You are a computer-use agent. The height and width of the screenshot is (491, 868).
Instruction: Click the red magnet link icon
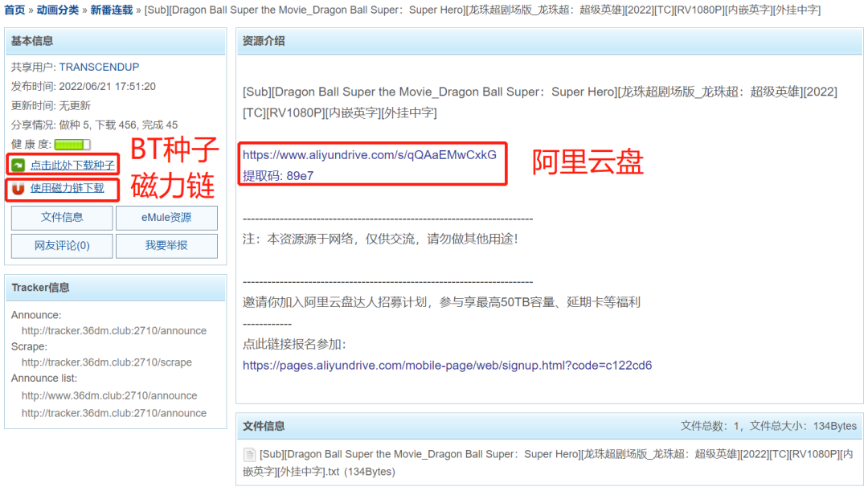point(18,189)
